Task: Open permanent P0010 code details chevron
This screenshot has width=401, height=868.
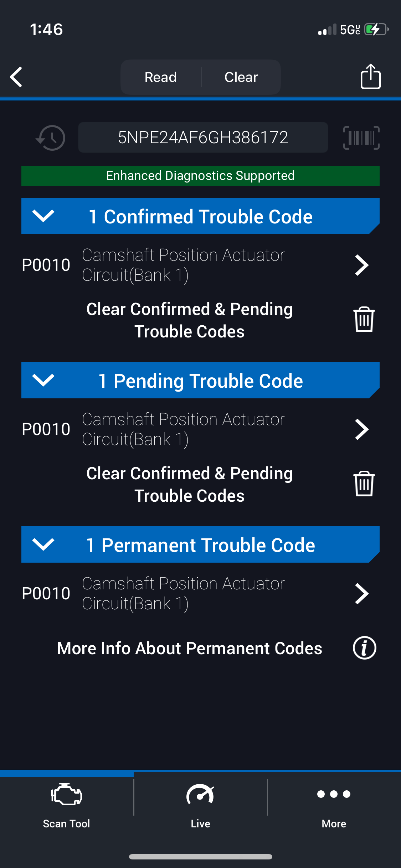Action: [361, 594]
